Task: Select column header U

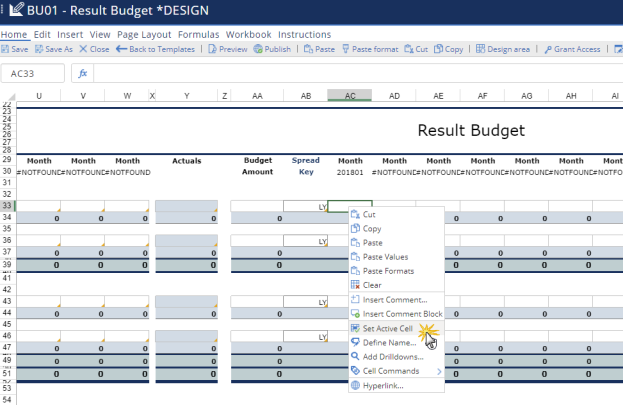Action: (39, 96)
